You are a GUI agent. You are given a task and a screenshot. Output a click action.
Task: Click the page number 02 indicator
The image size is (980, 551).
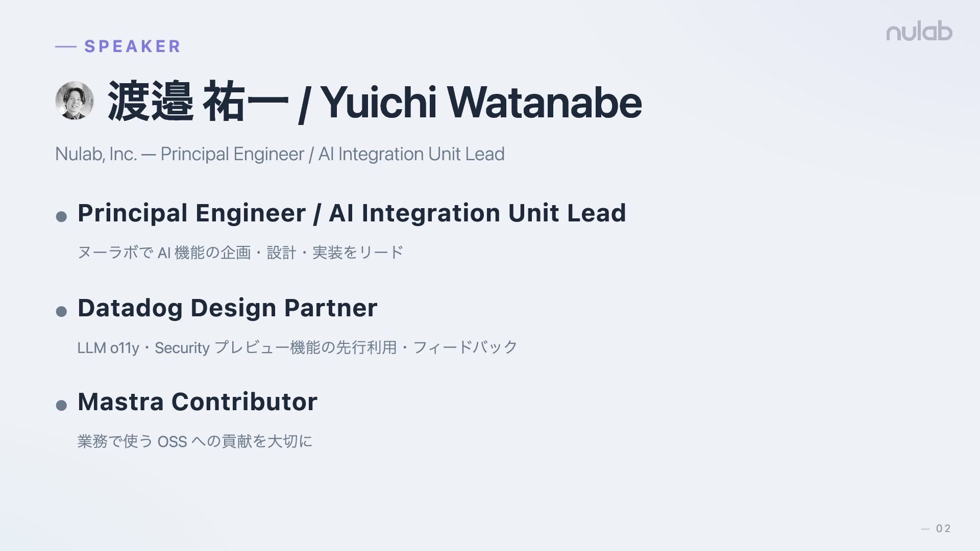point(943,529)
